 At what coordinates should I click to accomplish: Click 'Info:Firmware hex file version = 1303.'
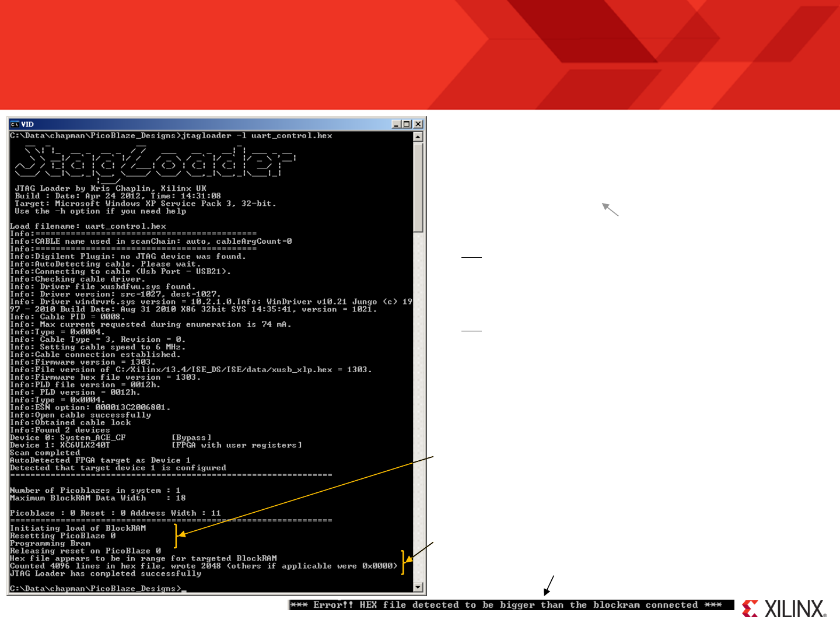click(106, 377)
